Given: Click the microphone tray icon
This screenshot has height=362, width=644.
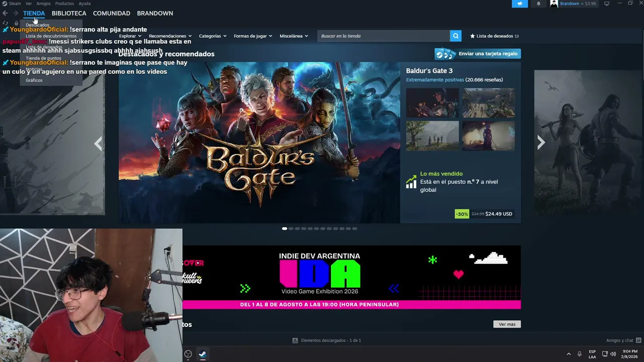Looking at the screenshot, I should [580, 354].
